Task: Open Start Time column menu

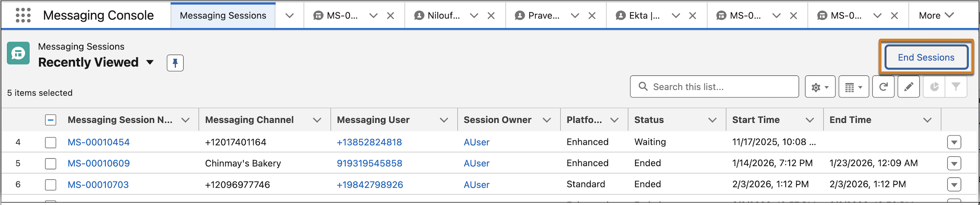Action: click(810, 120)
